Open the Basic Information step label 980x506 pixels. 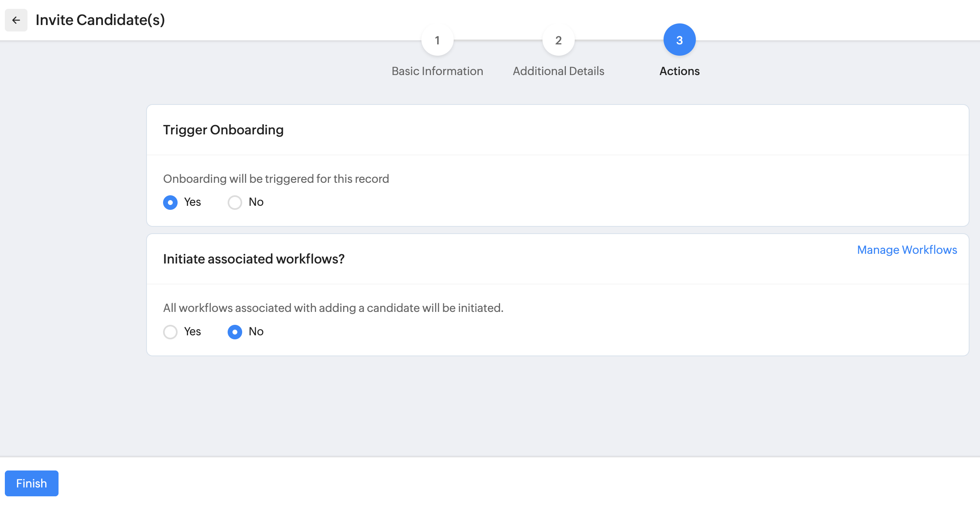(x=437, y=71)
